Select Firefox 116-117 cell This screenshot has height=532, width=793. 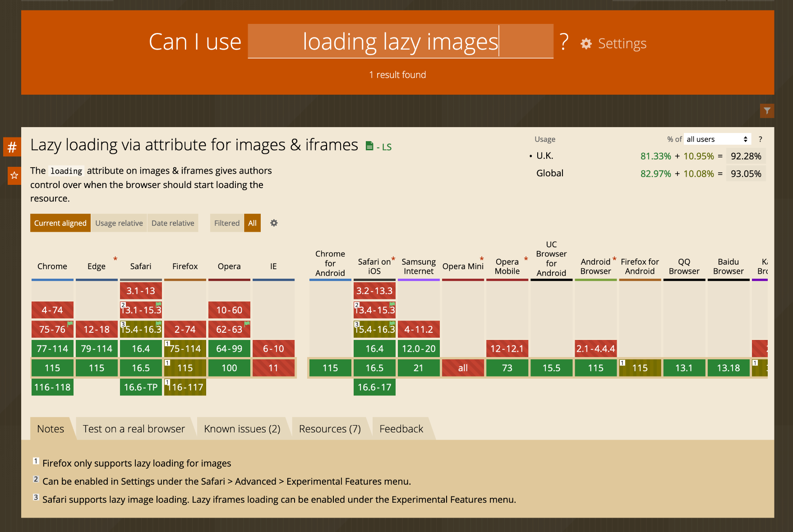pos(185,387)
